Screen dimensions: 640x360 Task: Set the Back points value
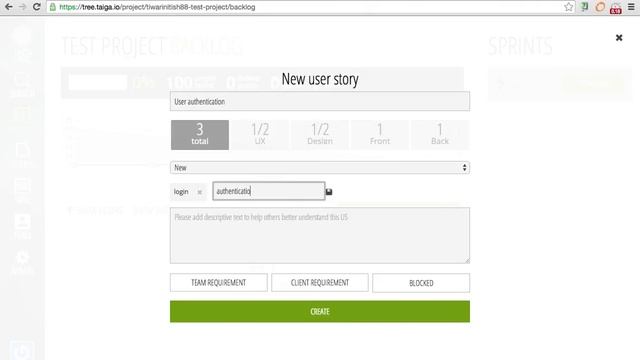[x=440, y=135]
